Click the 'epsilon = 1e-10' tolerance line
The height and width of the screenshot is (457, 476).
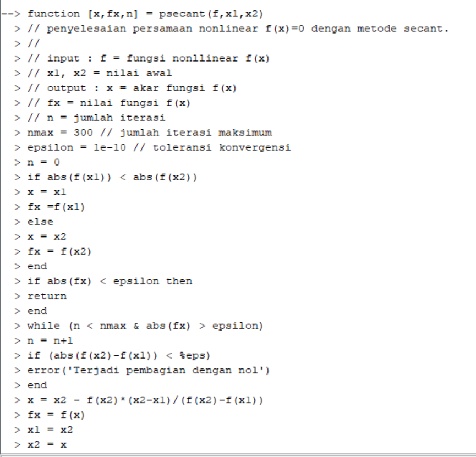click(x=159, y=147)
